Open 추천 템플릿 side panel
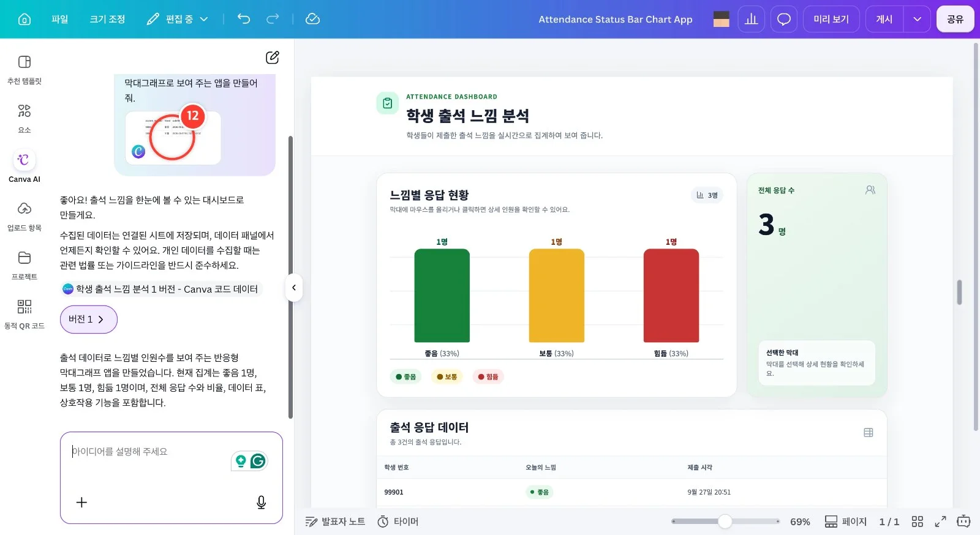Image resolution: width=980 pixels, height=535 pixels. tap(24, 69)
